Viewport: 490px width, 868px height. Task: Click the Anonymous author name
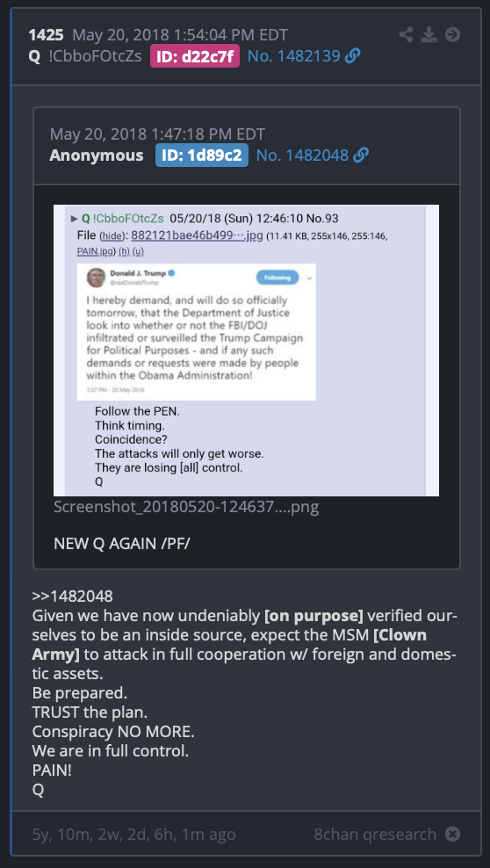tap(97, 156)
